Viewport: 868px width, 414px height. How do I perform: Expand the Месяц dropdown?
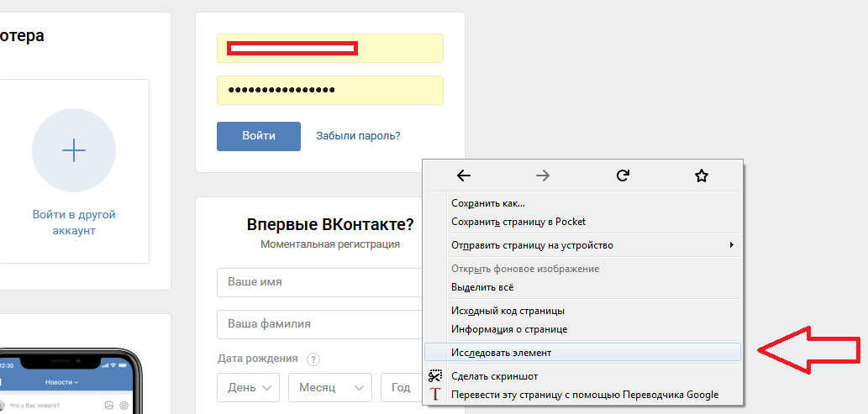[329, 387]
